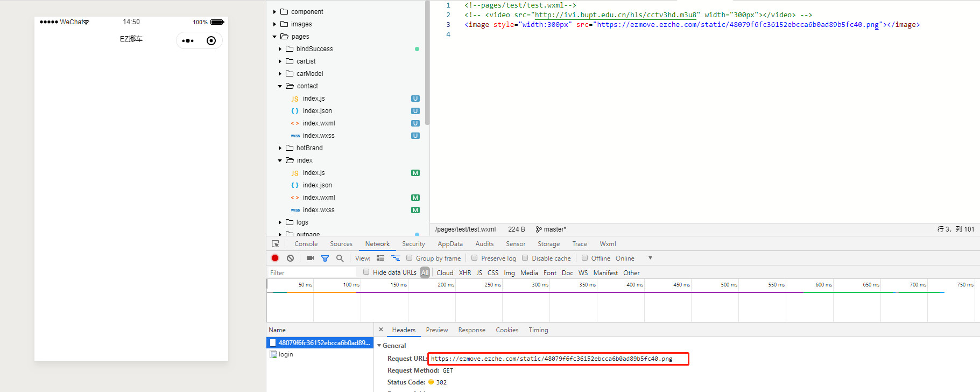Viewport: 980px width, 392px height.
Task: Show the Preview tab of the request
Action: tap(437, 330)
